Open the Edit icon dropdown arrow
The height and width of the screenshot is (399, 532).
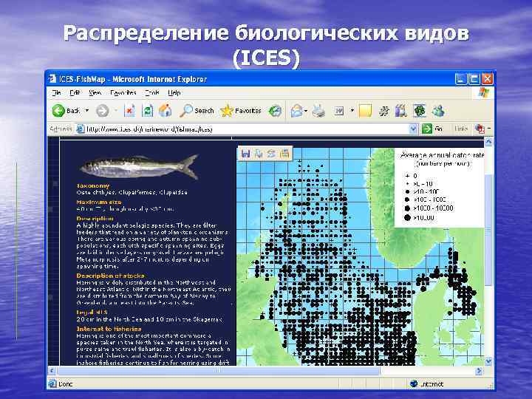(352, 111)
